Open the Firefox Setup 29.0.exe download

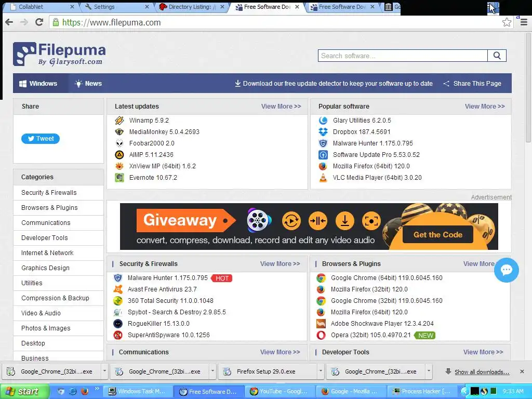[x=267, y=371]
